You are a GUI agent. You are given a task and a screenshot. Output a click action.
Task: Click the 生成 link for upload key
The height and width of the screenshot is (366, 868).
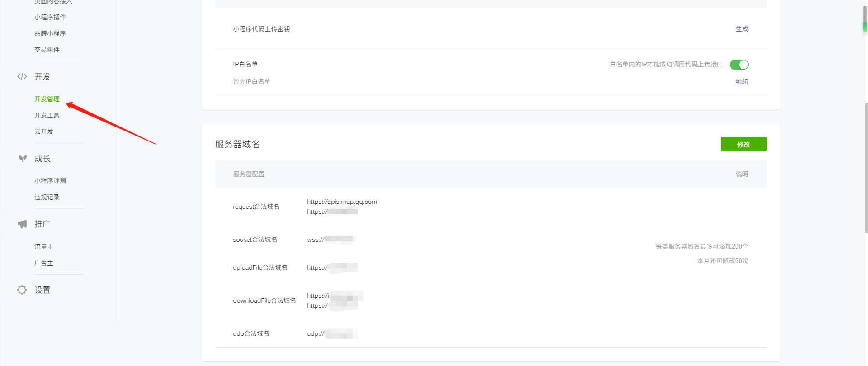point(741,29)
